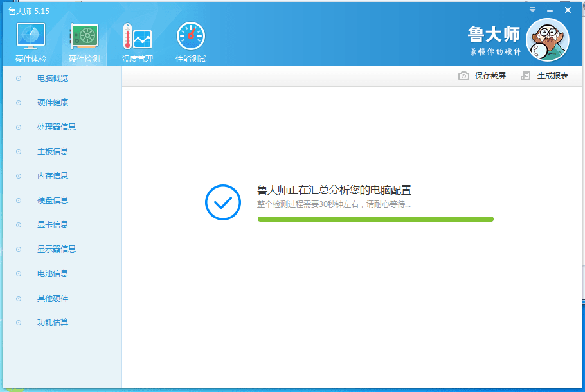Go to 主板信息 motherboard info
This screenshot has height=392, width=585.
[x=53, y=152]
